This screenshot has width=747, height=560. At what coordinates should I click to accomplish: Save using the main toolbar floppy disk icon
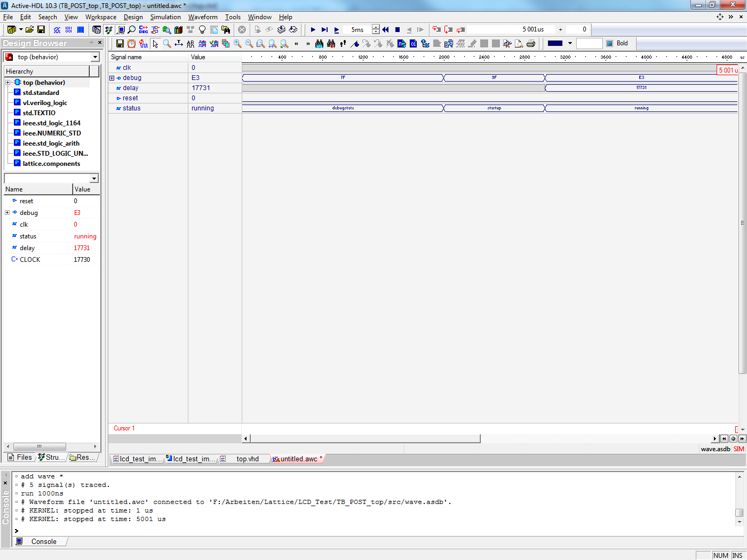coord(41,30)
